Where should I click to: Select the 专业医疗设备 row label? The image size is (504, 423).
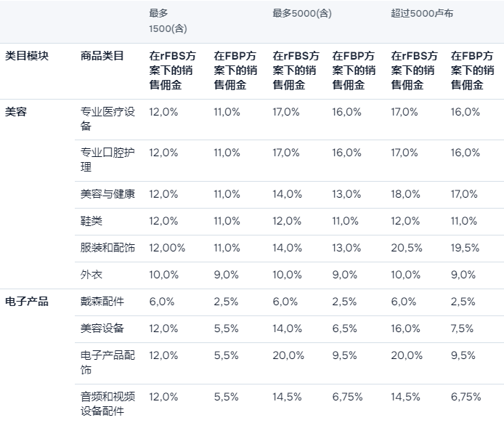[x=107, y=119]
